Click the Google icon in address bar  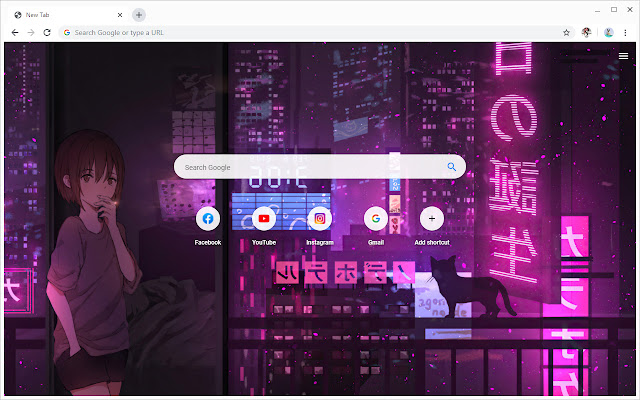pyautogui.click(x=67, y=33)
